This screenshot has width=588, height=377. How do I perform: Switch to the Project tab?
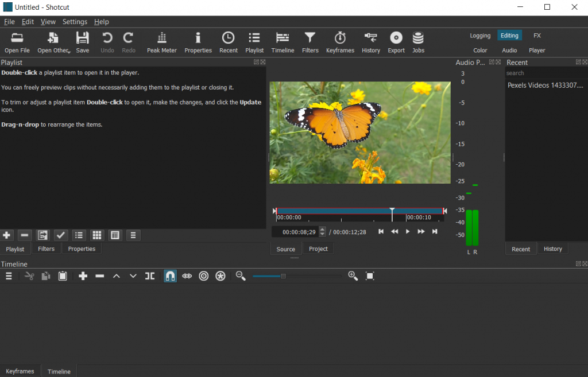click(318, 249)
